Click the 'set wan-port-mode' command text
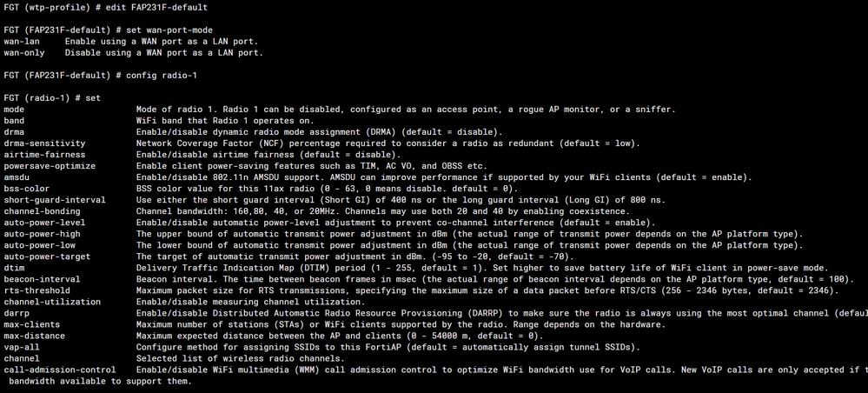The image size is (868, 393). click(169, 30)
